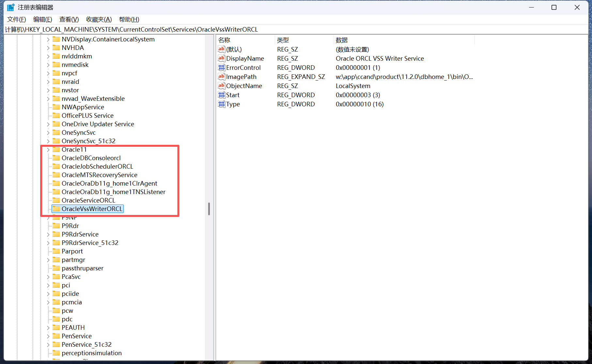592x364 pixels.
Task: Expand the Oracle11 key
Action: tap(48, 149)
